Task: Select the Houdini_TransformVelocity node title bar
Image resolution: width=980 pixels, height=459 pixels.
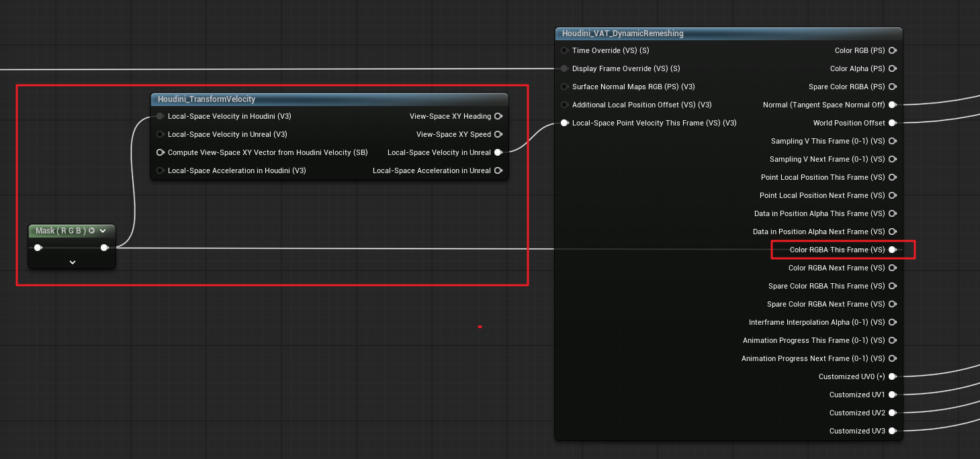Action: click(329, 99)
